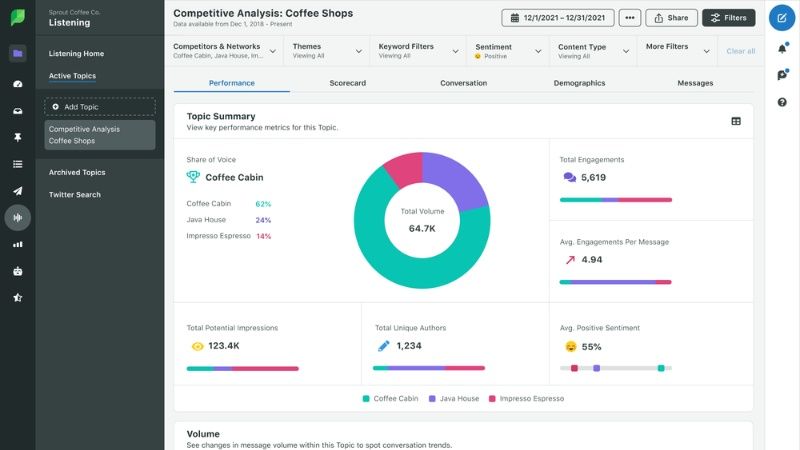Click Java House 24% share value
The width and height of the screenshot is (800, 450).
click(x=263, y=220)
